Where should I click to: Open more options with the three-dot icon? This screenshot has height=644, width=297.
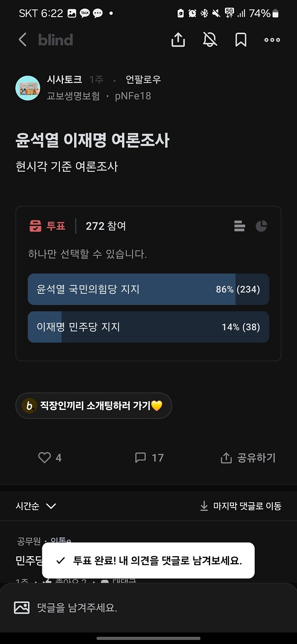[x=272, y=40]
